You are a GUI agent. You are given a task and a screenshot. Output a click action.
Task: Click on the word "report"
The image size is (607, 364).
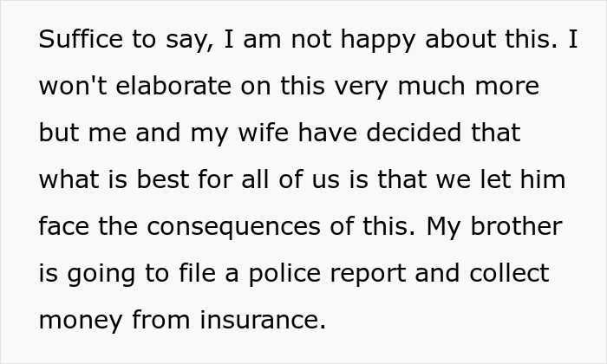(x=382, y=275)
